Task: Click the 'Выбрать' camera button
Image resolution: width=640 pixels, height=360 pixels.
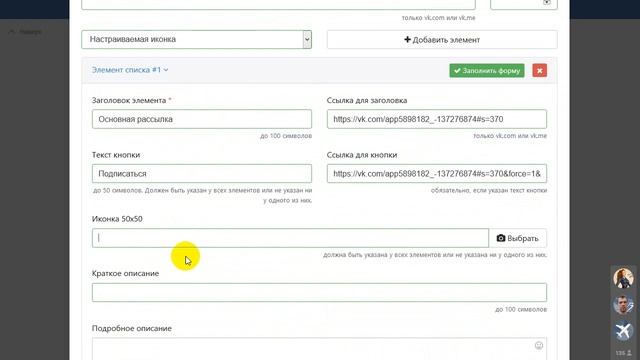Action: click(518, 238)
